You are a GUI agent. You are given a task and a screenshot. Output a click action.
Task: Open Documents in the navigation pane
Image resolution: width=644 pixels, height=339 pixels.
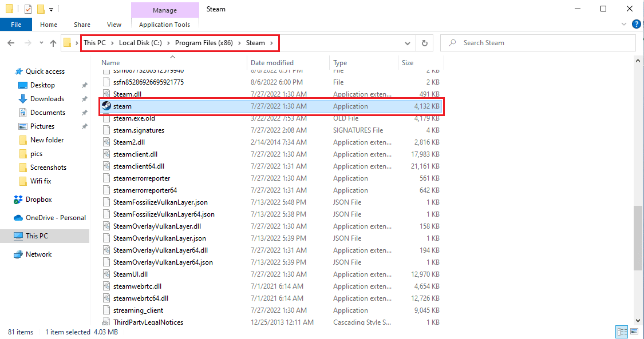48,112
